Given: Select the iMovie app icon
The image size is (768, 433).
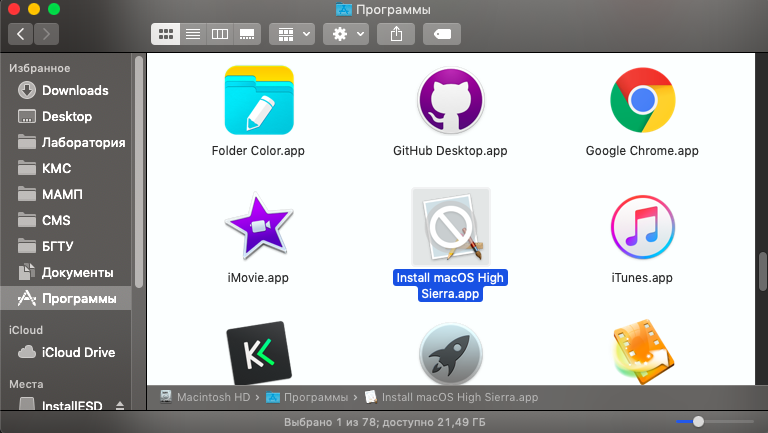Looking at the screenshot, I should (x=259, y=227).
